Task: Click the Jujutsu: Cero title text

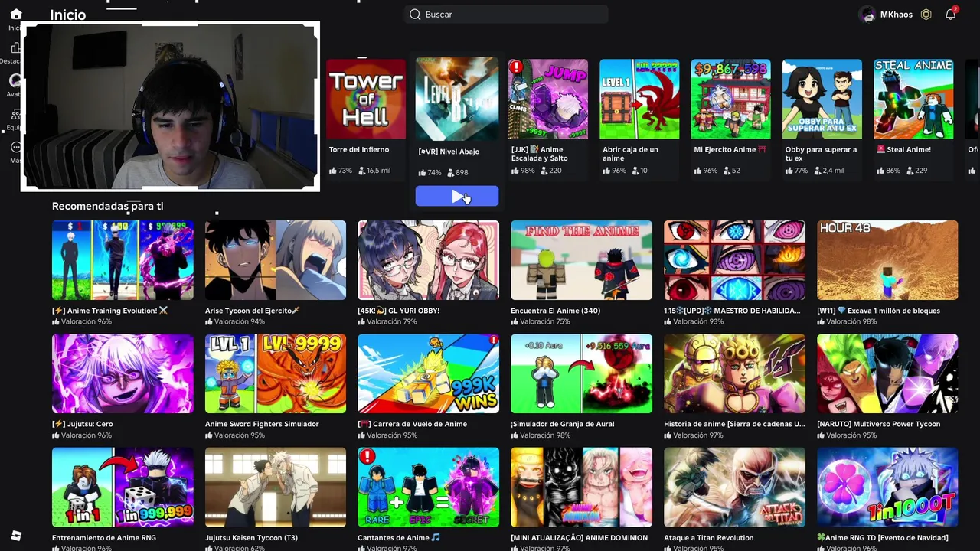Action: tap(83, 424)
